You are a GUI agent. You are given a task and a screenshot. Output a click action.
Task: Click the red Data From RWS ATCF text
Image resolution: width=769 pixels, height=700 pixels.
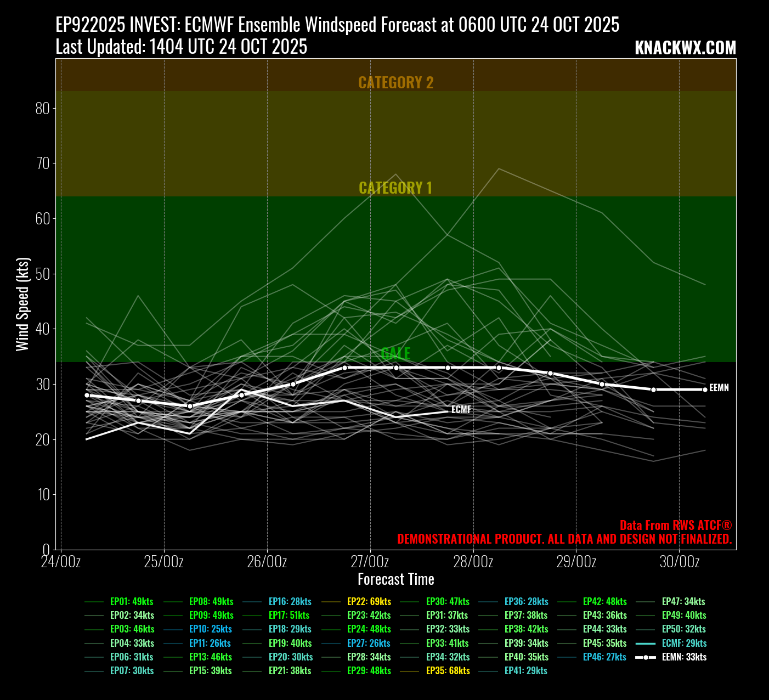(x=675, y=525)
